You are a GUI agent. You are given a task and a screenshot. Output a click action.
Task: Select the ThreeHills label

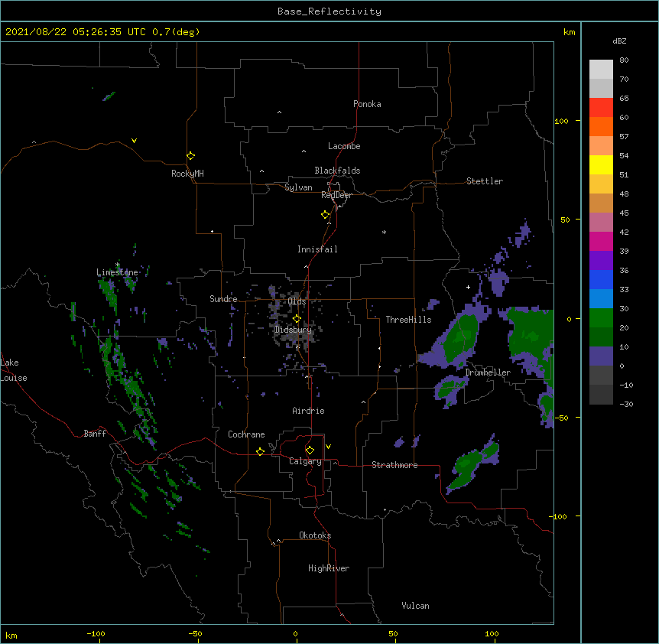point(408,320)
